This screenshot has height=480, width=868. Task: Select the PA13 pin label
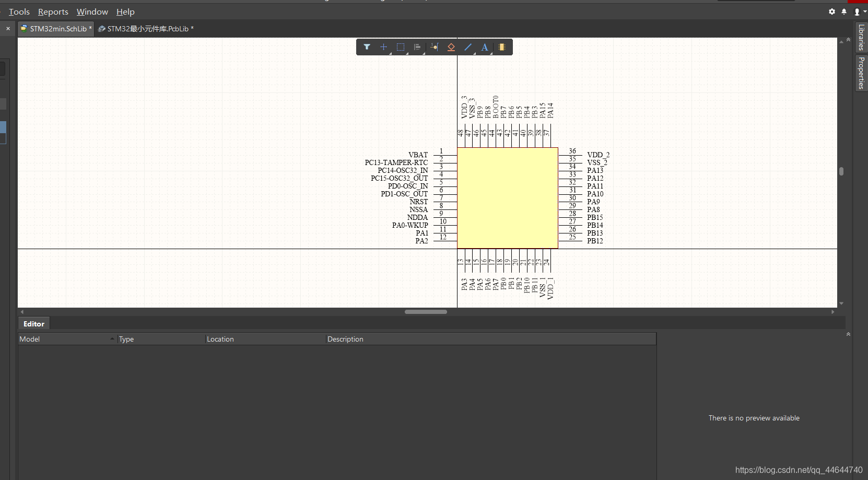595,171
